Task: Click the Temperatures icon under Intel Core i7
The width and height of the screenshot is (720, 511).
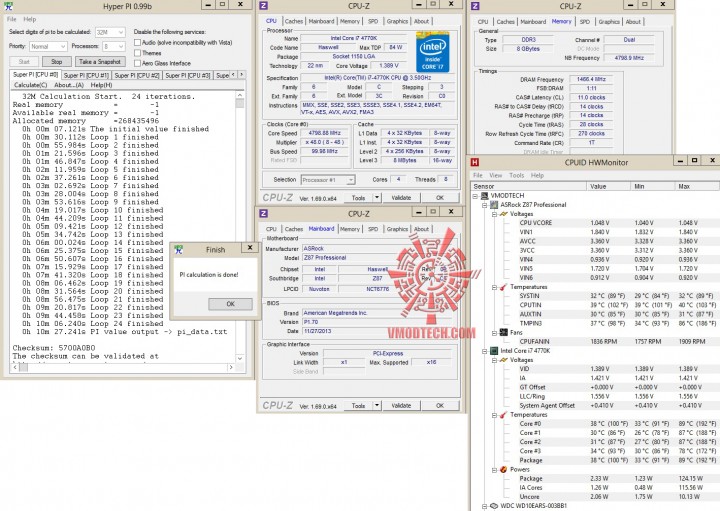Action: pos(504,415)
